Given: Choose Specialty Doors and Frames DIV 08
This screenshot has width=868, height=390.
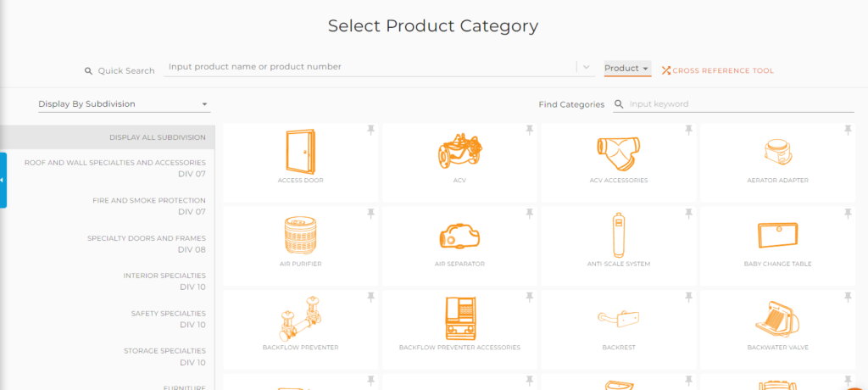Looking at the screenshot, I should [146, 244].
